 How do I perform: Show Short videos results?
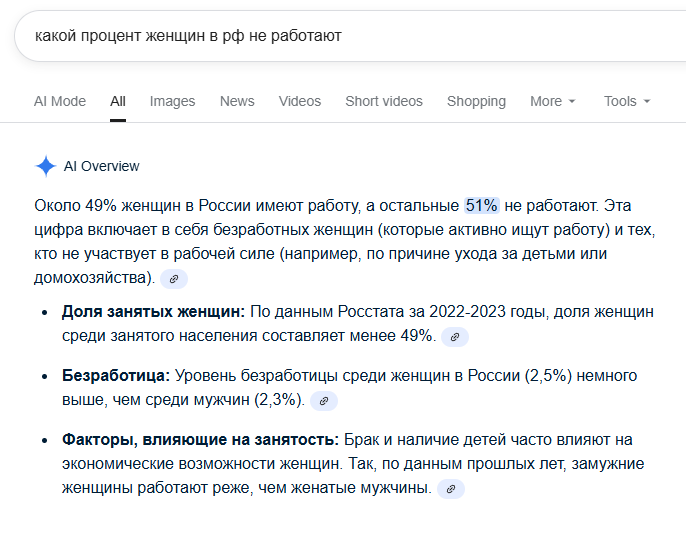click(384, 101)
